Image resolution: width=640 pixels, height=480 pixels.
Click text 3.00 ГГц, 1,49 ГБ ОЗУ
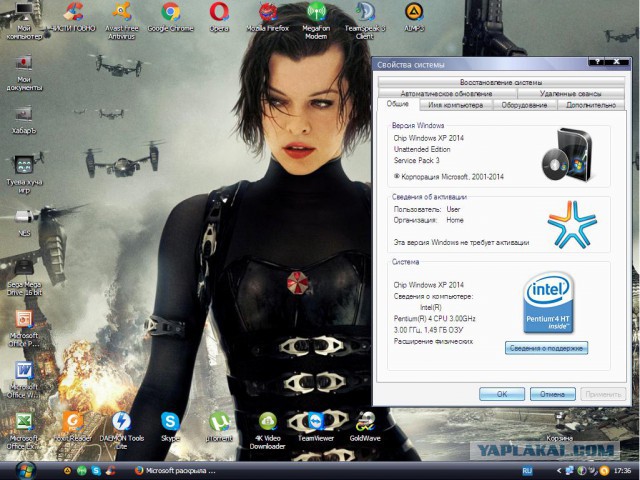(428, 330)
